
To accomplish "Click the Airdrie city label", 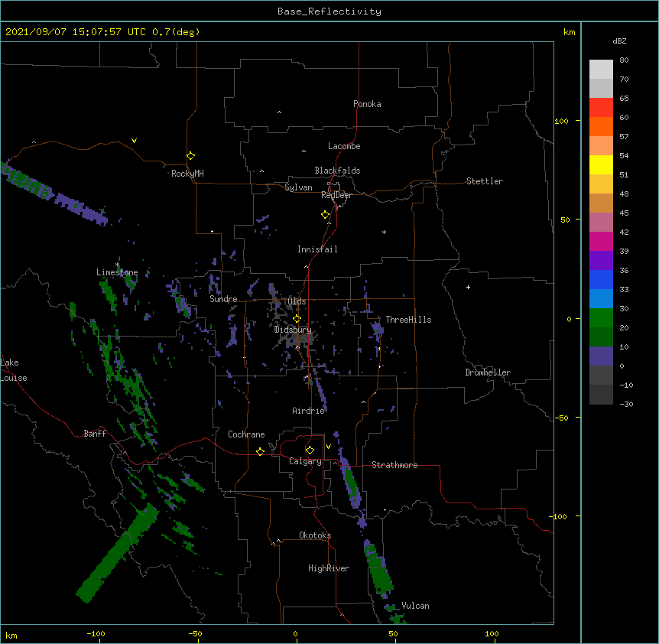I will (309, 411).
